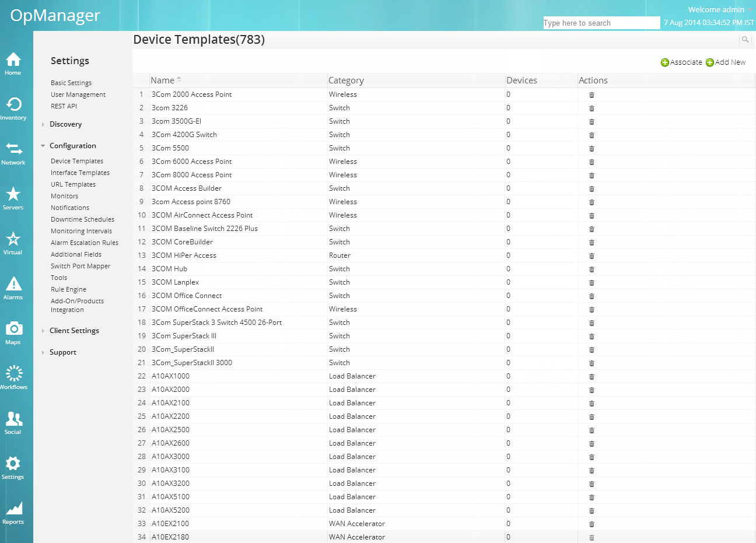Click trash icon for A10AX1000 row
The height and width of the screenshot is (543, 756).
coord(591,377)
